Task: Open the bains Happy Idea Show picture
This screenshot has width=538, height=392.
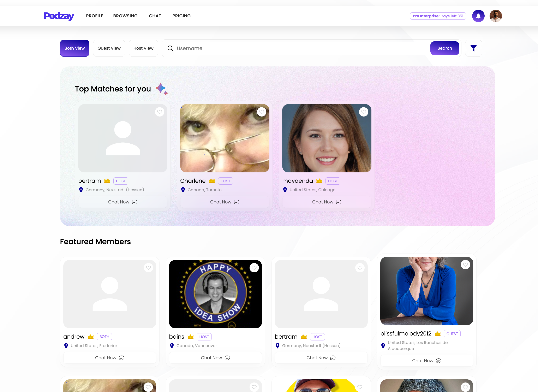Action: [215, 294]
